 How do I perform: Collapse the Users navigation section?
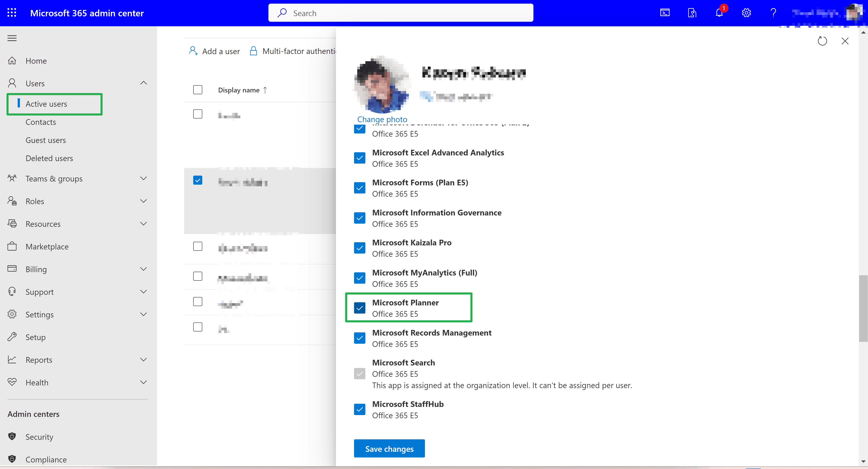tap(144, 83)
